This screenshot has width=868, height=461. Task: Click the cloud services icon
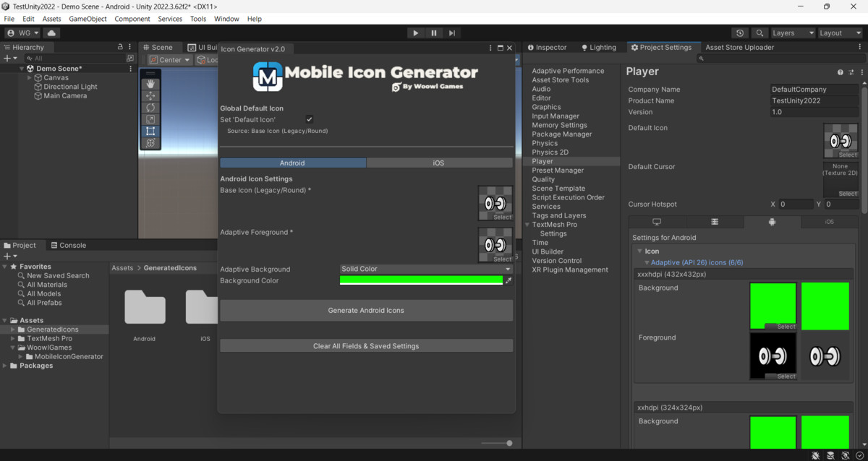click(x=51, y=33)
